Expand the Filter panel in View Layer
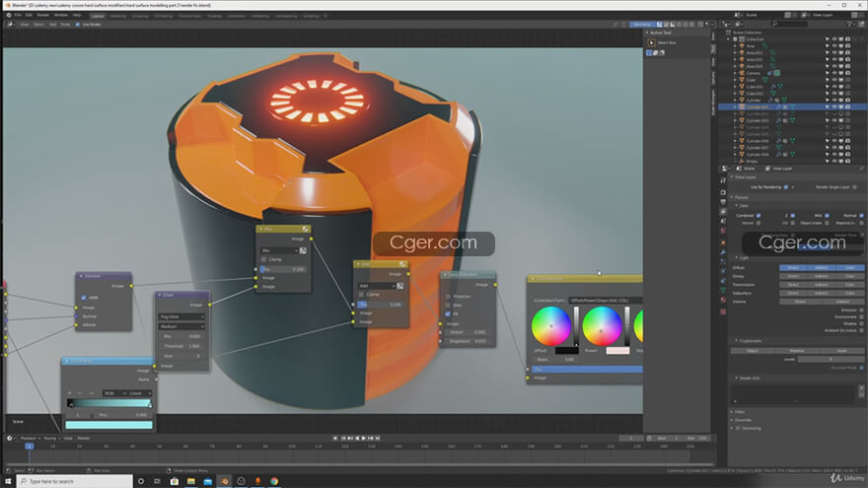Screen dimensions: 868x488 (x=740, y=412)
